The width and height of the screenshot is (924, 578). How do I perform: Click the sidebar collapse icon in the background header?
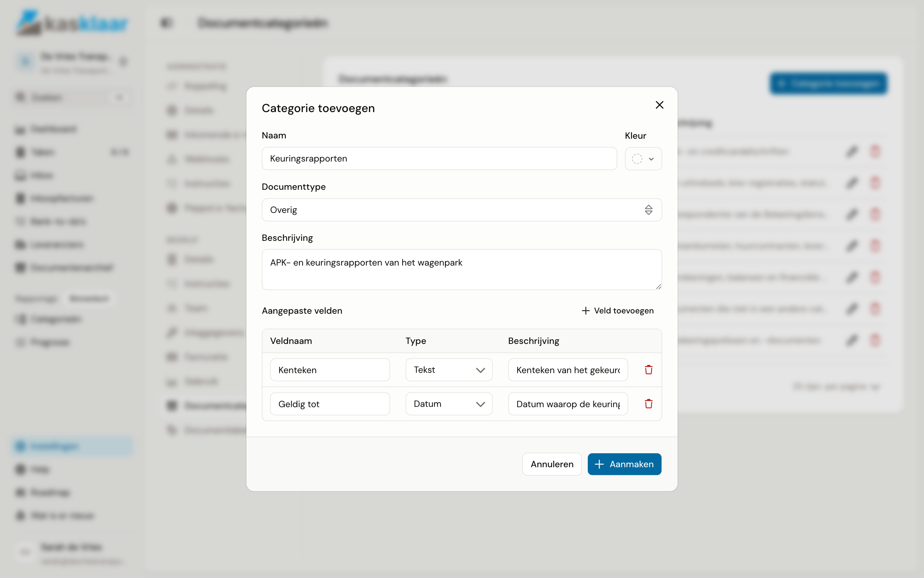pos(167,23)
